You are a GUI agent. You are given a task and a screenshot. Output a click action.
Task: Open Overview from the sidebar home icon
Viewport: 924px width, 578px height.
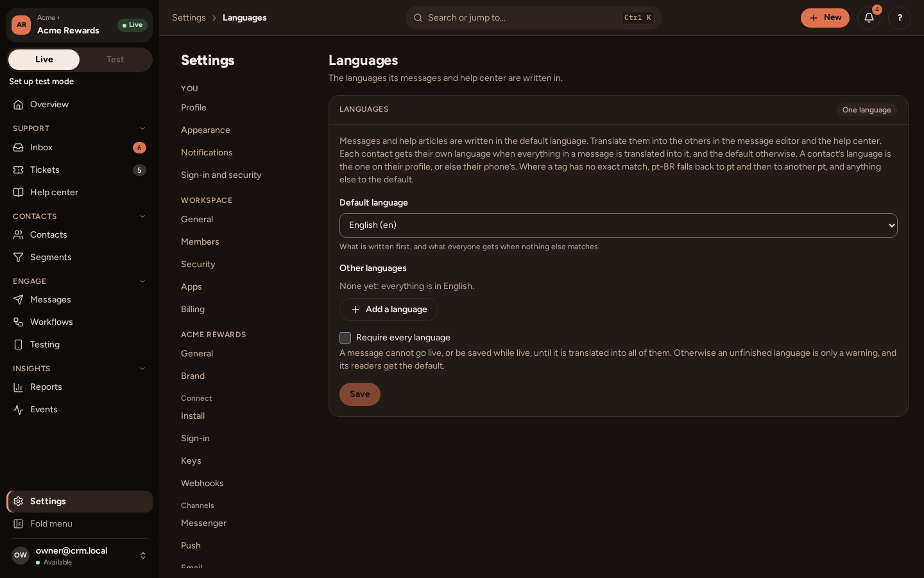click(x=19, y=105)
